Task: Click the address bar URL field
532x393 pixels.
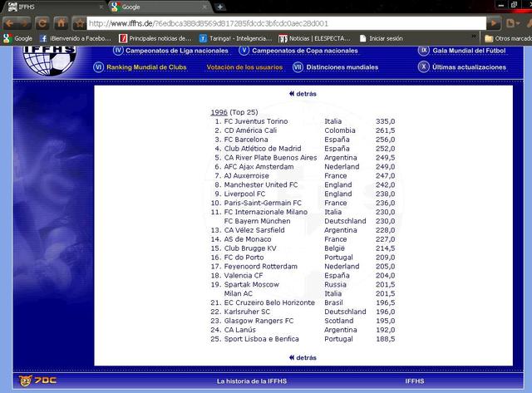Action: [286, 23]
